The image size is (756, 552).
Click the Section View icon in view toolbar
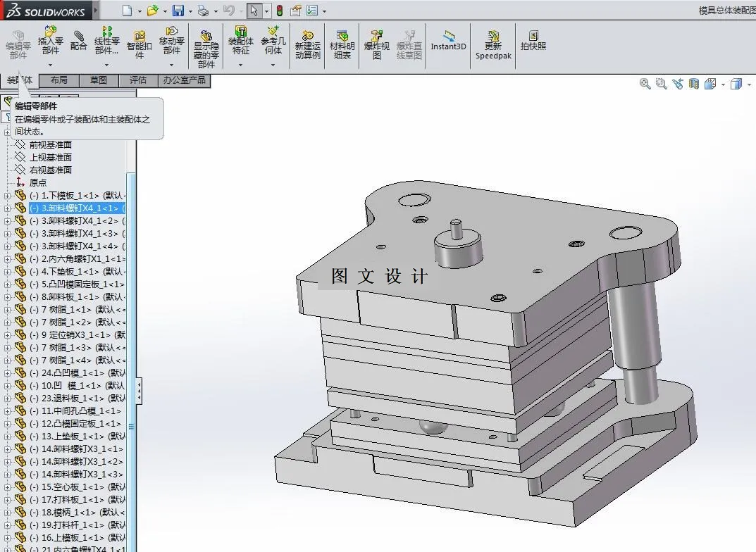[694, 84]
